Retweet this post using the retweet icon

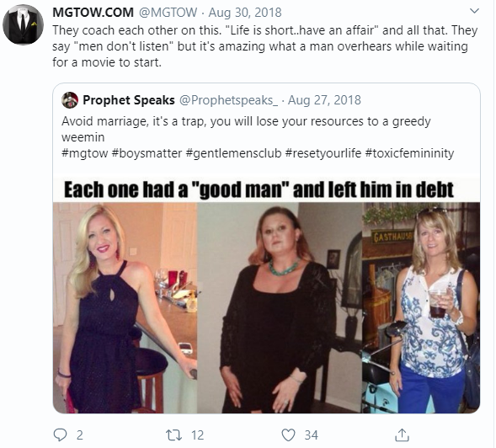pyautogui.click(x=174, y=435)
